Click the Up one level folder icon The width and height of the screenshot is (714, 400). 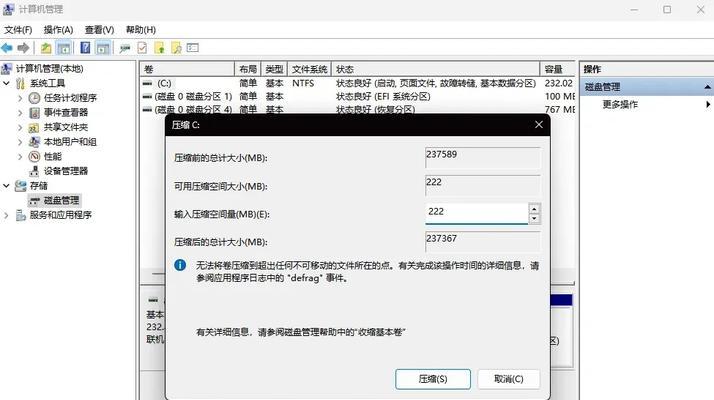pyautogui.click(x=46, y=48)
